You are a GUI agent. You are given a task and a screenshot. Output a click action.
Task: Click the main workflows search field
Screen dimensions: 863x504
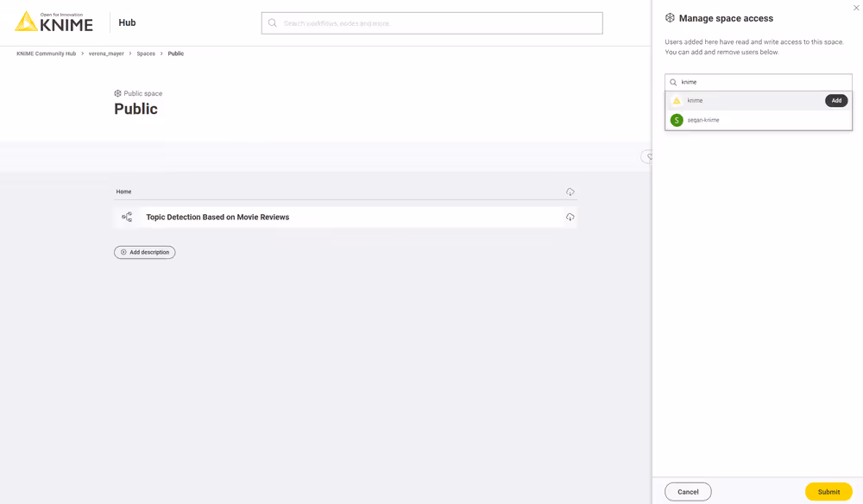pyautogui.click(x=431, y=22)
